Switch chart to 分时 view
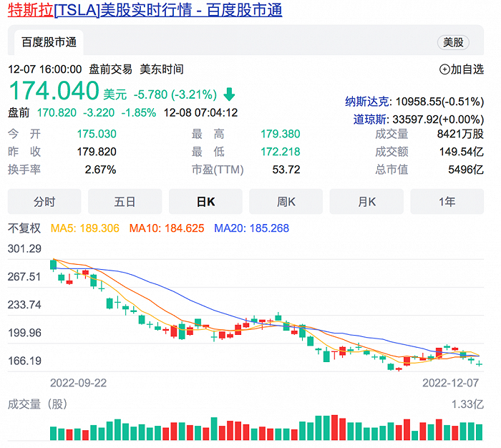 point(44,202)
